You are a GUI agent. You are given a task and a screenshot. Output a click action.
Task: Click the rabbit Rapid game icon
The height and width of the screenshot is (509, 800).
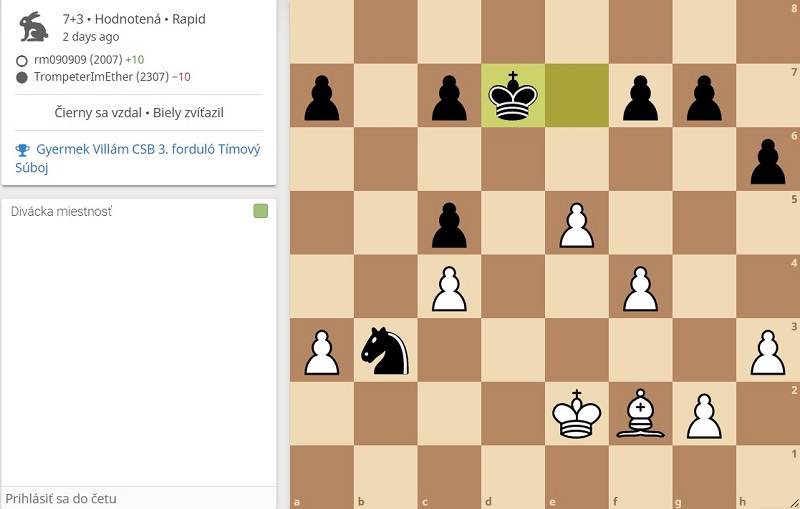34,27
